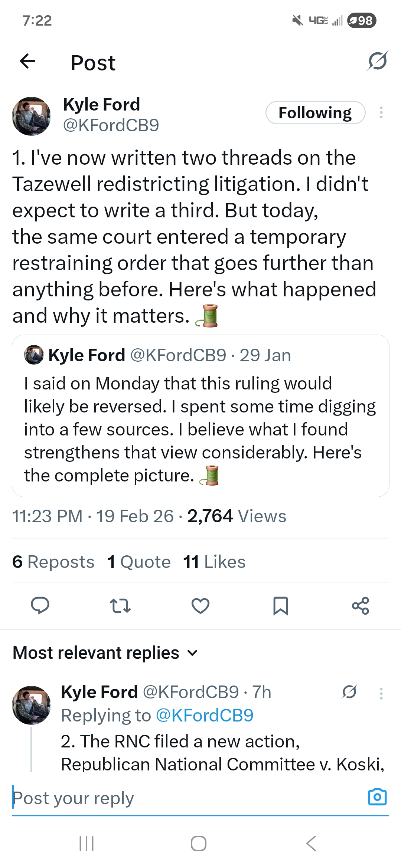The height and width of the screenshot is (868, 401).
Task: Share the post via share icon
Action: [360, 606]
